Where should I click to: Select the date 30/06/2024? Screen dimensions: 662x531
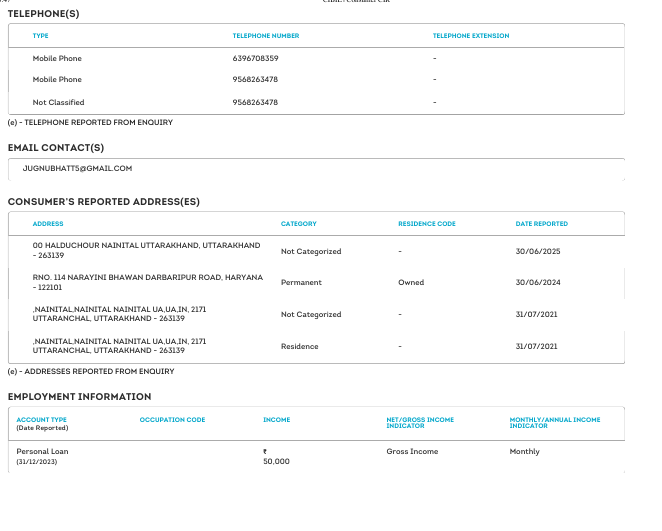538,282
